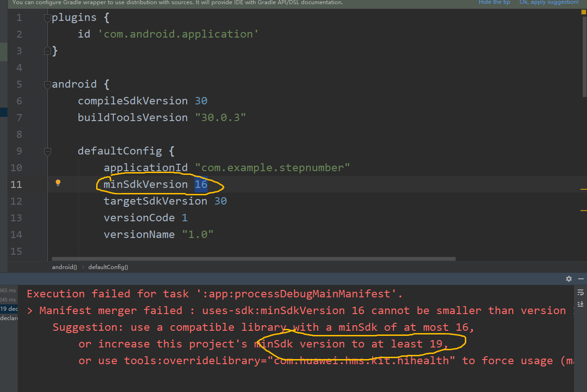Click gutter line number 11

tap(16, 184)
